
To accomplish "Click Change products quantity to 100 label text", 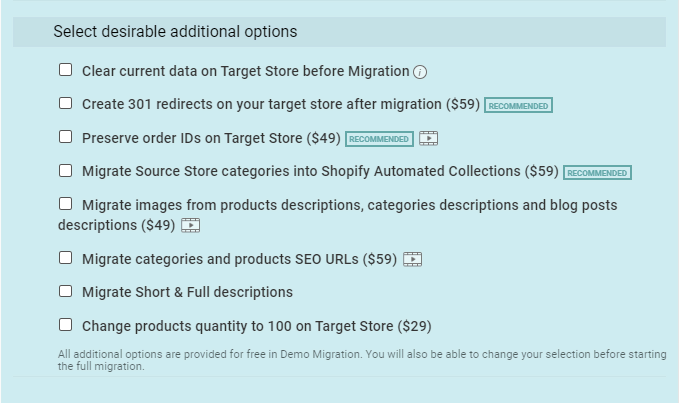I will 256,326.
